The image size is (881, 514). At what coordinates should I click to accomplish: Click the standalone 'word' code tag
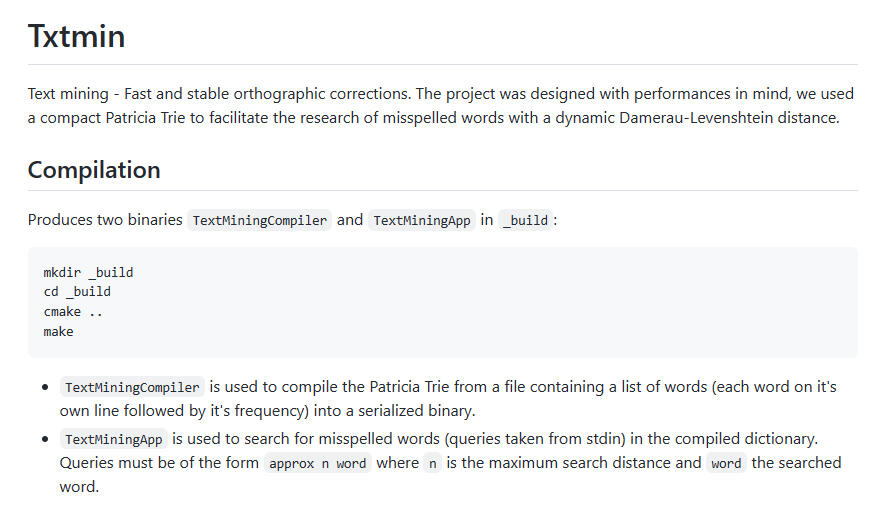tap(726, 464)
